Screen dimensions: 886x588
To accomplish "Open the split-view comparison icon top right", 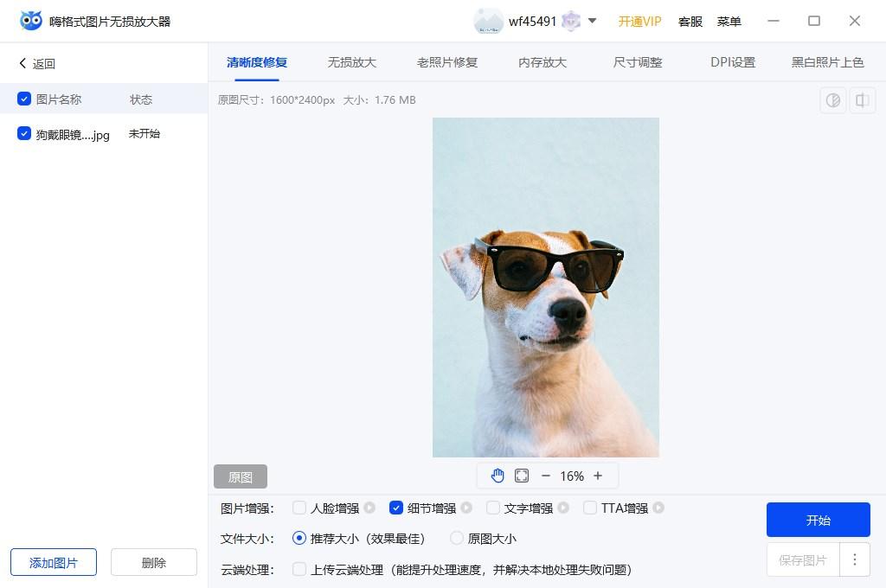I will tap(862, 100).
